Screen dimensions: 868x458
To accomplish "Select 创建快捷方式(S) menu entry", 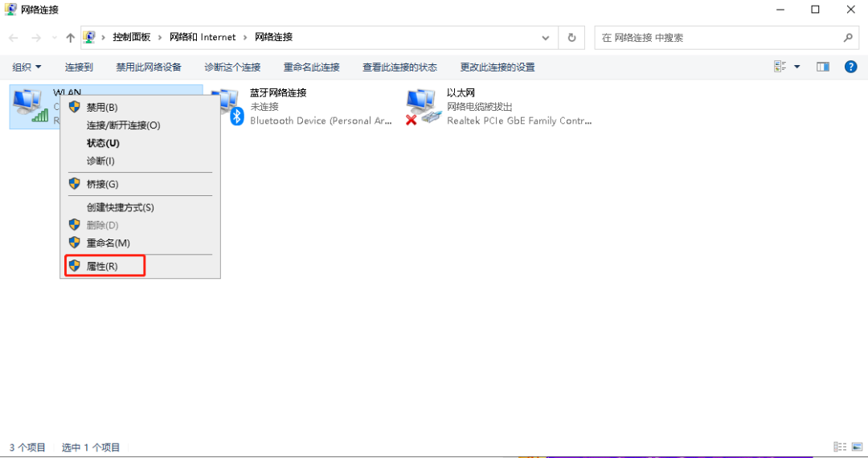I will [140, 207].
